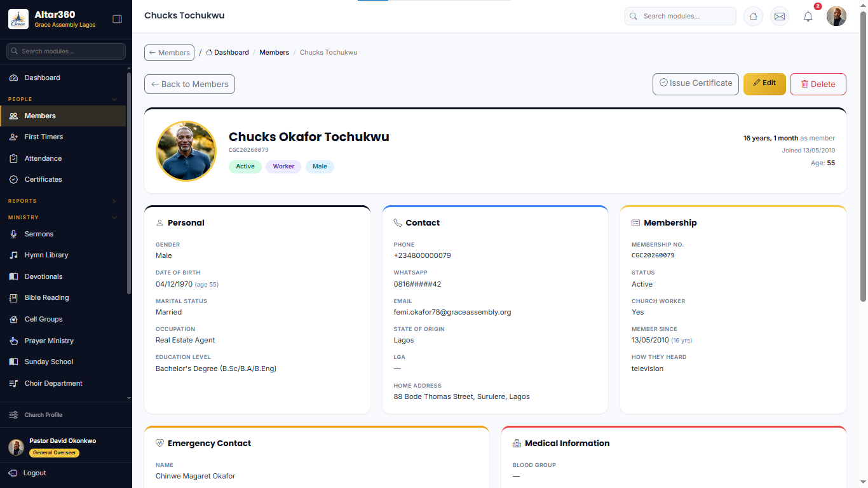Click the Emergency Contact heart icon

(x=159, y=444)
